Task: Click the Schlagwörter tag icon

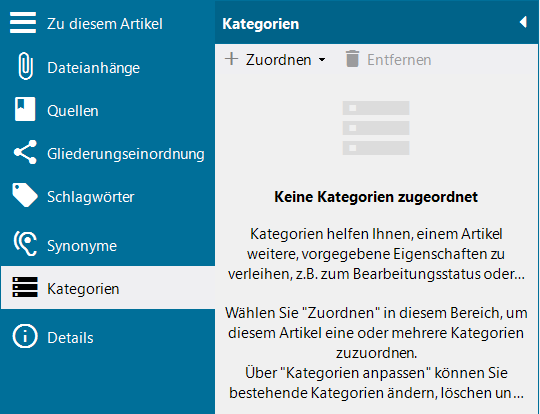Action: pos(25,195)
